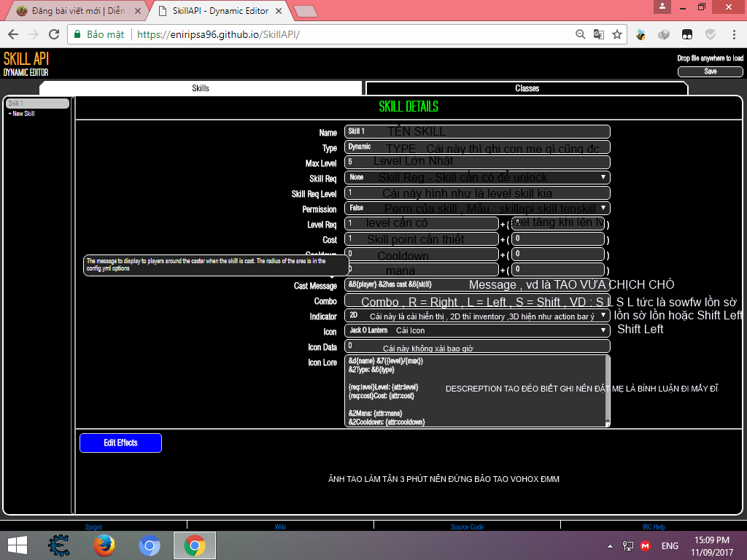This screenshot has height=560, width=747.
Task: Switch to the Classes tab
Action: pos(527,88)
